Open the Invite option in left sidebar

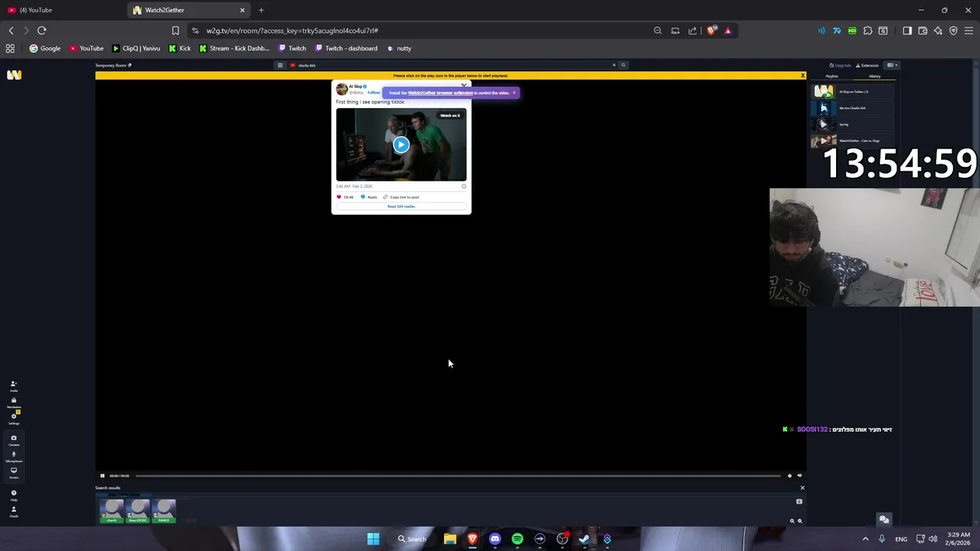[x=13, y=386]
